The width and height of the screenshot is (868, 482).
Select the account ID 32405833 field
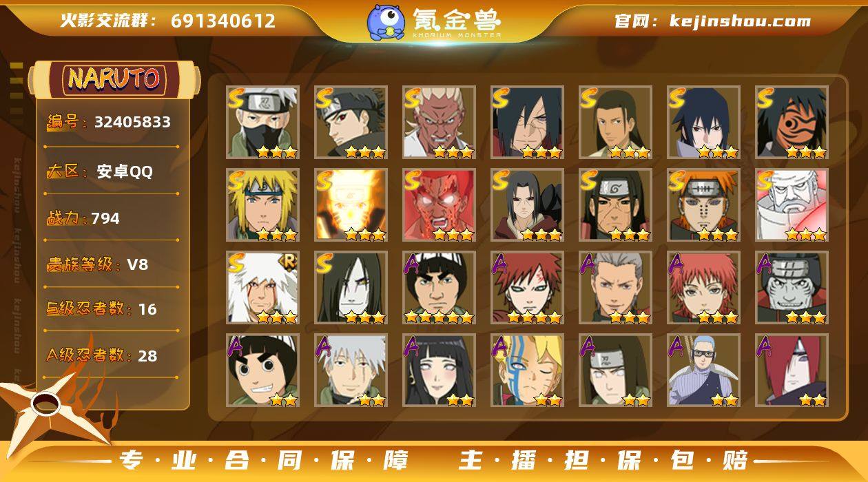coord(110,123)
